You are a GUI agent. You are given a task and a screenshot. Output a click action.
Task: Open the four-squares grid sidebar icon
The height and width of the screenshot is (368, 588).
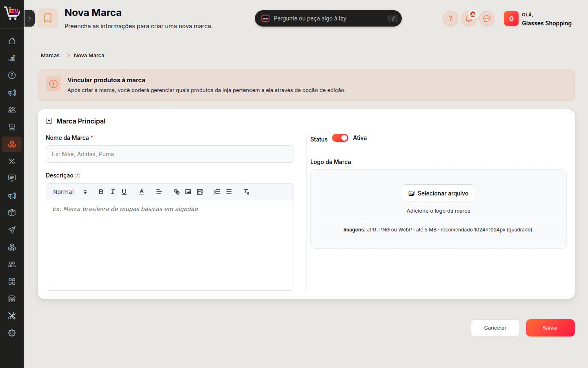click(12, 281)
